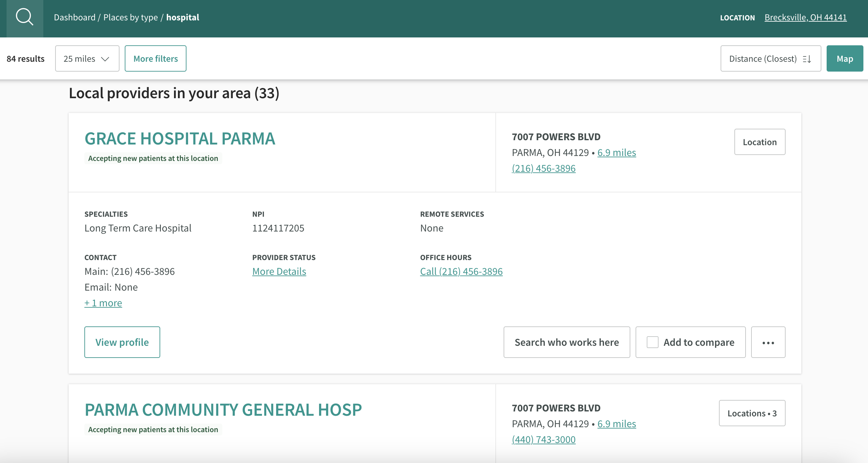Open the search magnifier icon
The image size is (868, 463).
25,17
